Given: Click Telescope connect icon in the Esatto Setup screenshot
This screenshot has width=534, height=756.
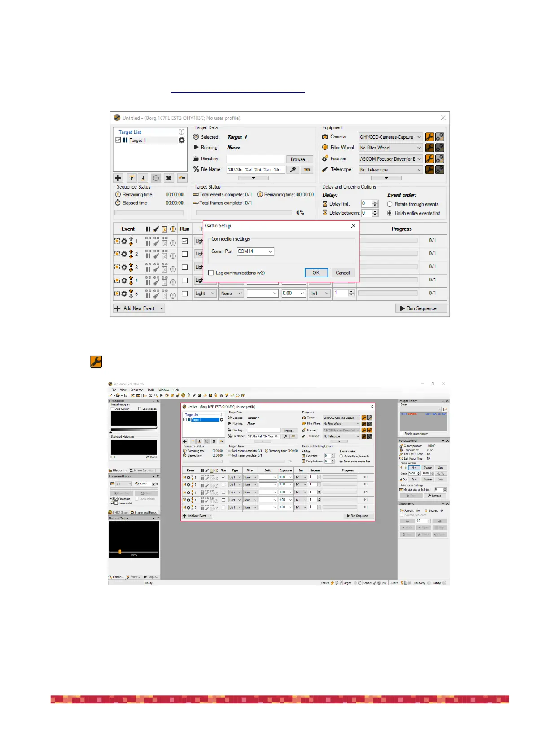Looking at the screenshot, I should point(440,170).
